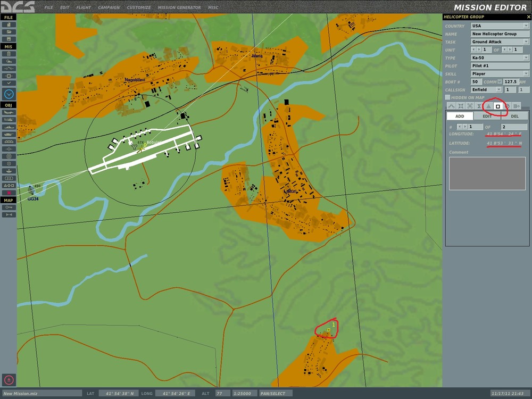
Task: Expand the Country dropdown showing USA
Action: pyautogui.click(x=500, y=26)
